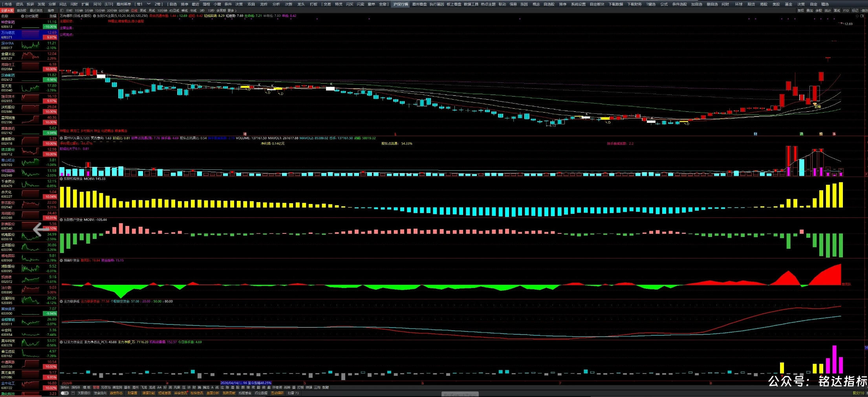Switch to the 最近浏览 tab

36,11
